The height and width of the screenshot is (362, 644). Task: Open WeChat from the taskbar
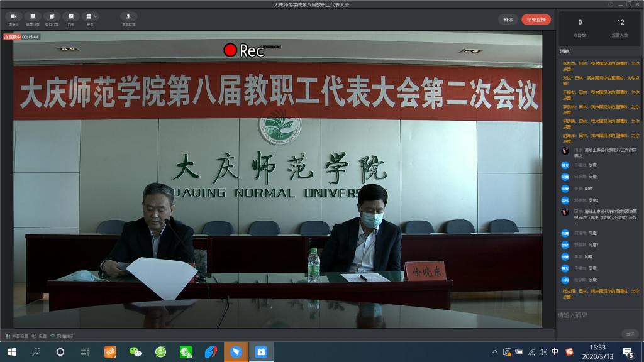(135, 352)
